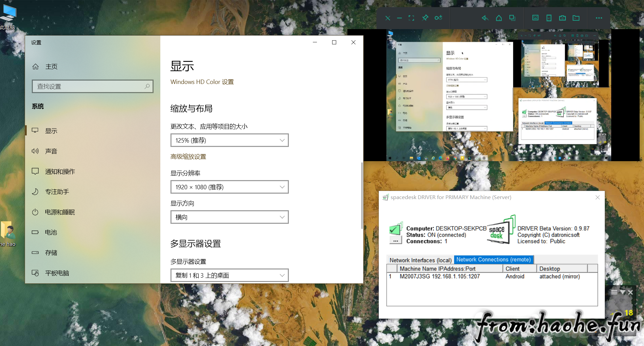The image size is (644, 346).
Task: Click the 'Android' client cell
Action: (515, 277)
